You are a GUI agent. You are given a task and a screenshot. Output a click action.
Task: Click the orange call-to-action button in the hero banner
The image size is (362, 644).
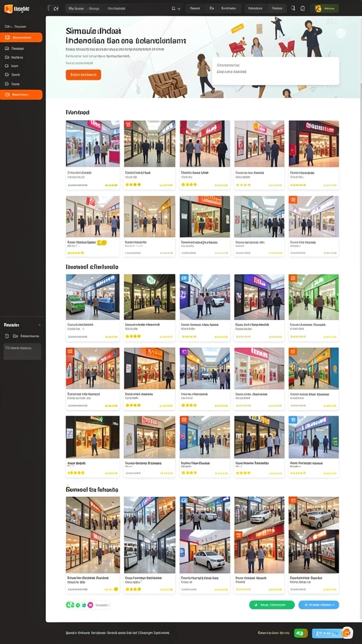pos(84,75)
